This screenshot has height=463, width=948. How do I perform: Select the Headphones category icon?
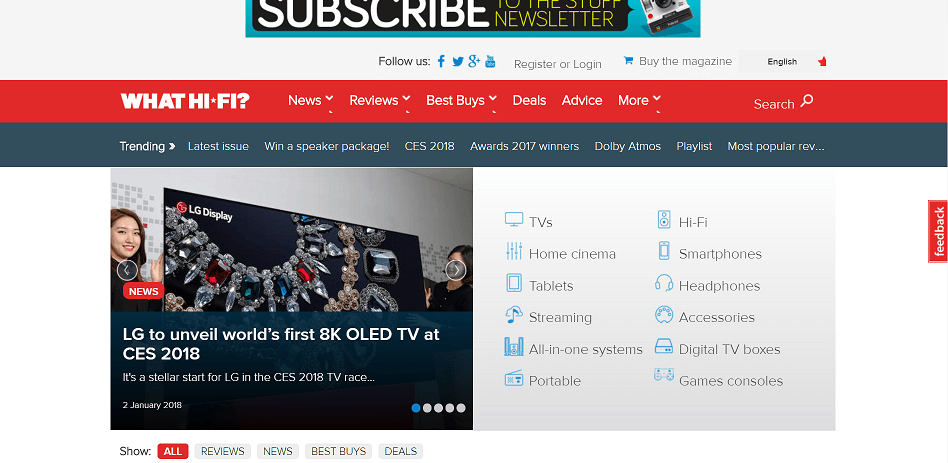click(x=664, y=283)
